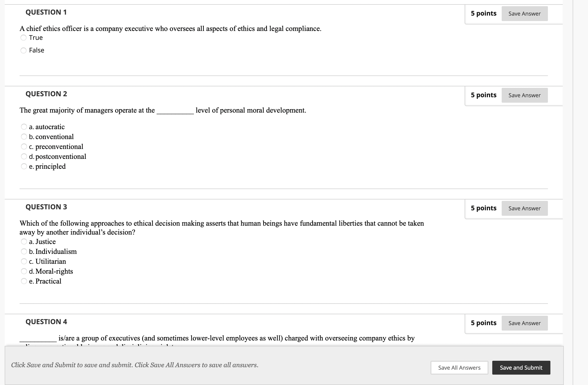Viewport: 588px width, 385px height.
Task: Select option b. Individualism in Question 3
Action: click(x=24, y=251)
